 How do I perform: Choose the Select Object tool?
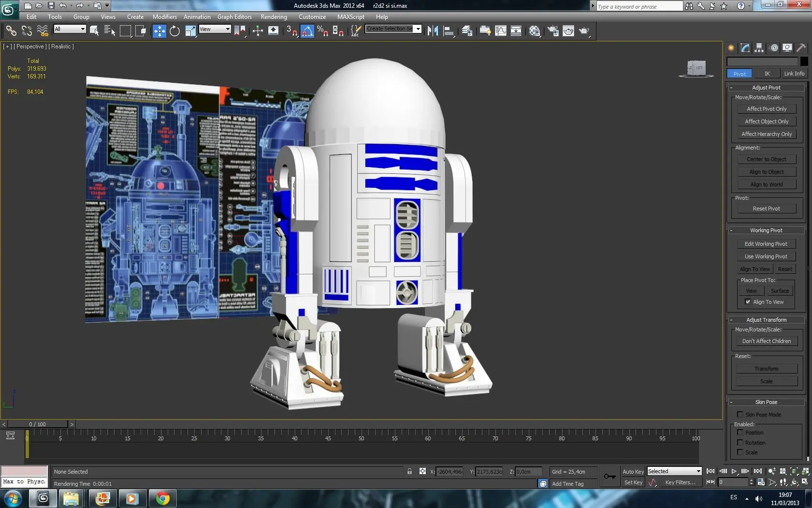(94, 31)
